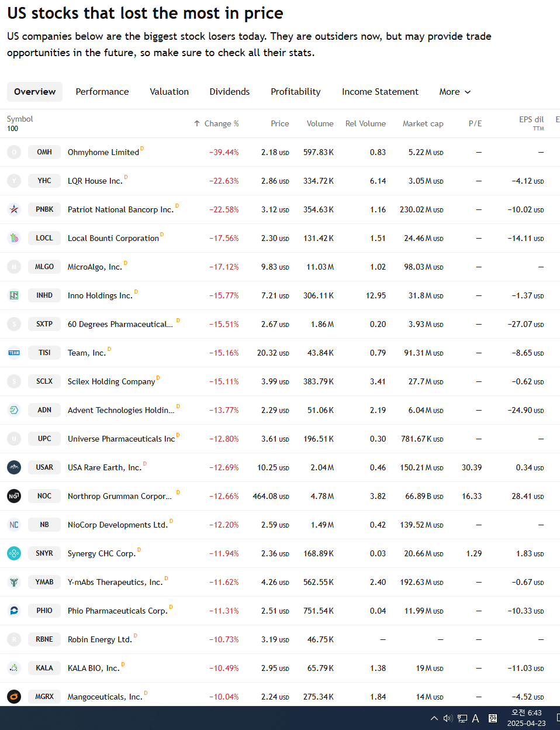Click the Inno Holdings INHD logo
Viewport: 560px width, 730px height.
click(14, 295)
